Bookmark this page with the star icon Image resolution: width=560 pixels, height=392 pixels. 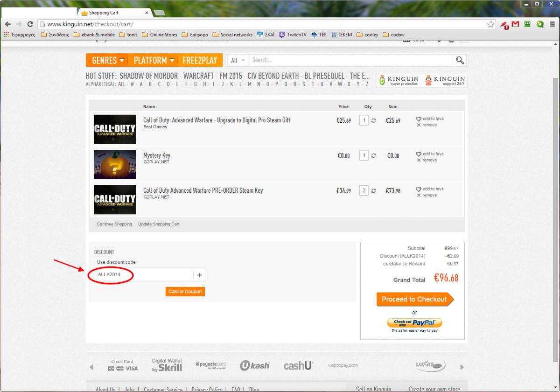[x=491, y=24]
